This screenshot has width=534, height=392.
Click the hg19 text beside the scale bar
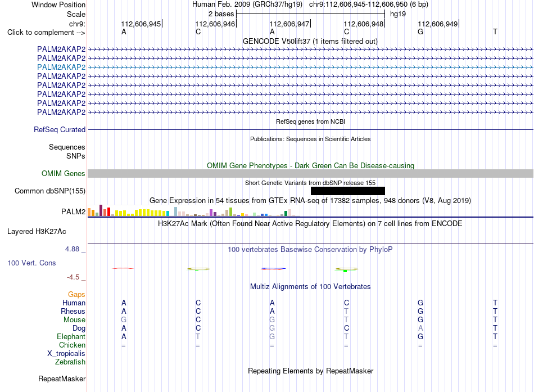coord(398,14)
